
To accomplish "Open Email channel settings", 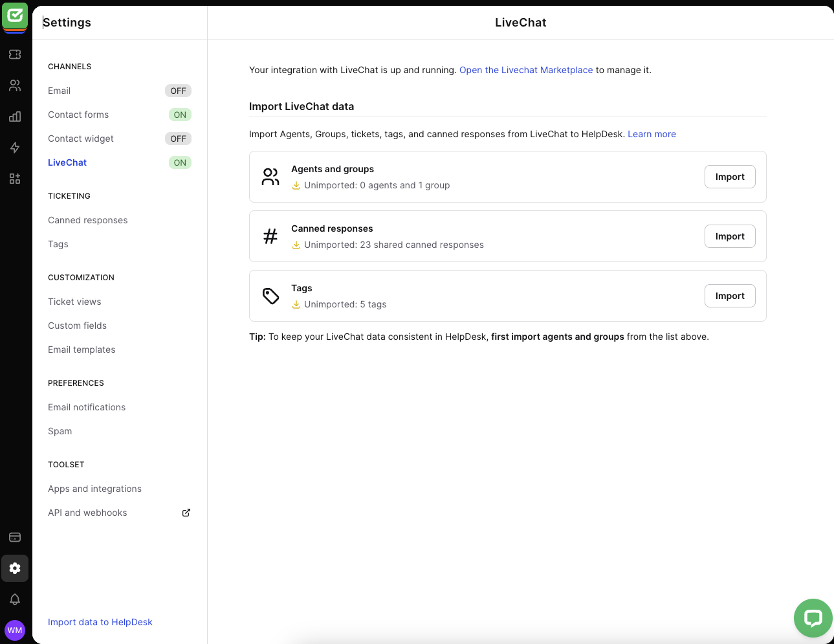I will 59,91.
